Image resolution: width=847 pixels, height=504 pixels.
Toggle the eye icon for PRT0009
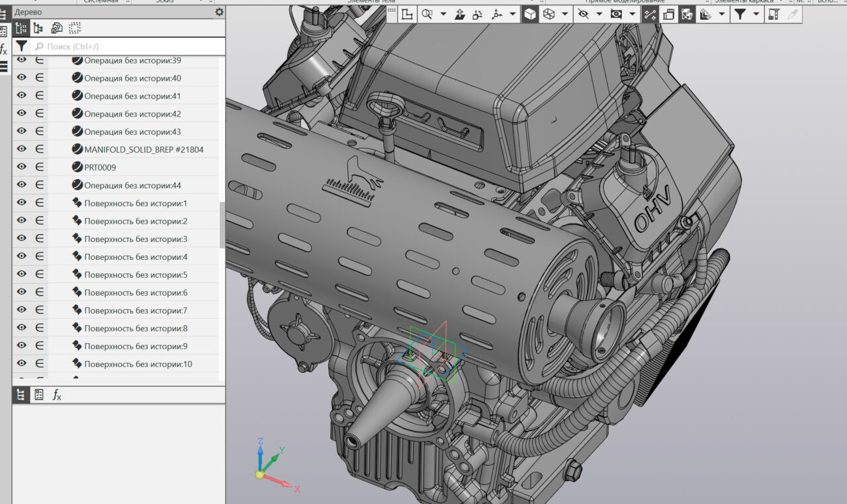click(22, 167)
